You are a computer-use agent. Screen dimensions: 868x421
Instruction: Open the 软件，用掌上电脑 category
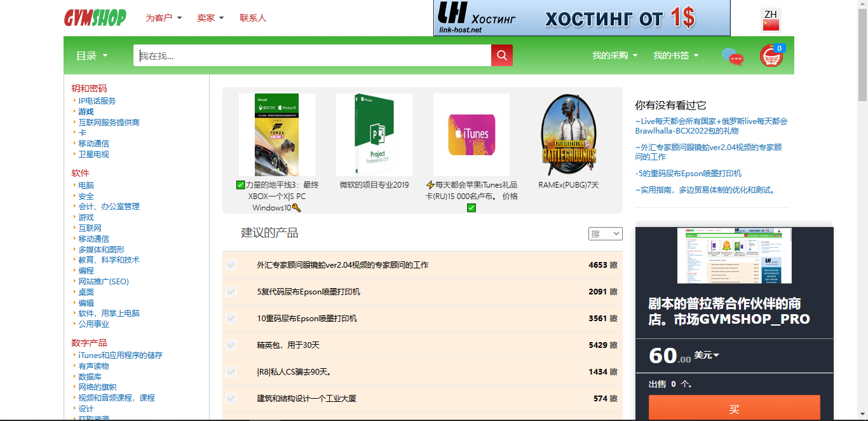pos(109,314)
